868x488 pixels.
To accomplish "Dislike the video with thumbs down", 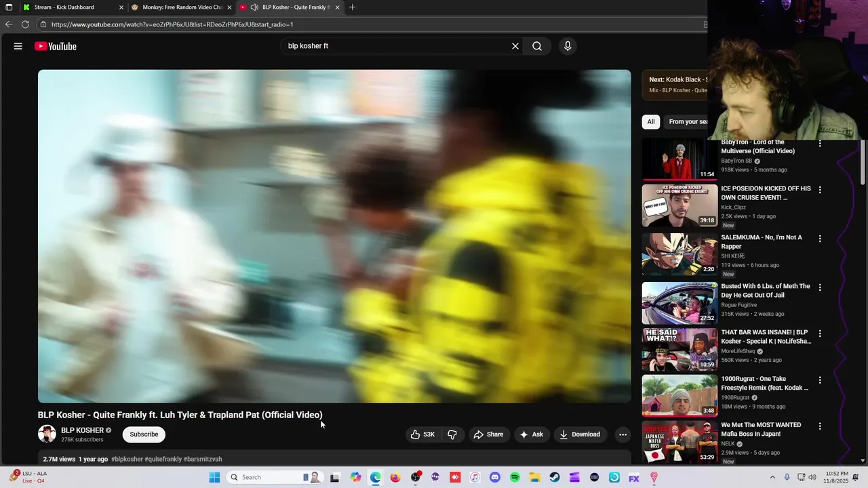I will [452, 434].
